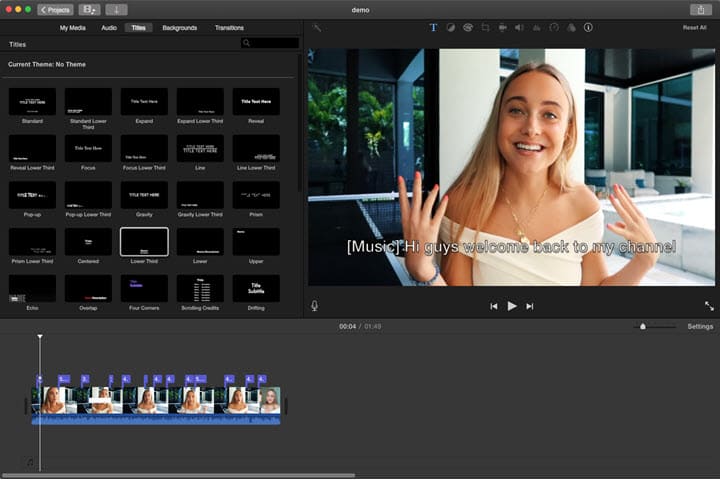
Task: Open the Speed speedometer tool
Action: (x=554, y=27)
